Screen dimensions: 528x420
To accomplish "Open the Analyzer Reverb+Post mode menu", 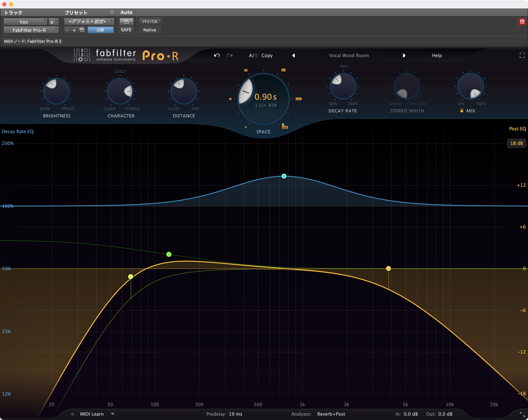I will [331, 414].
